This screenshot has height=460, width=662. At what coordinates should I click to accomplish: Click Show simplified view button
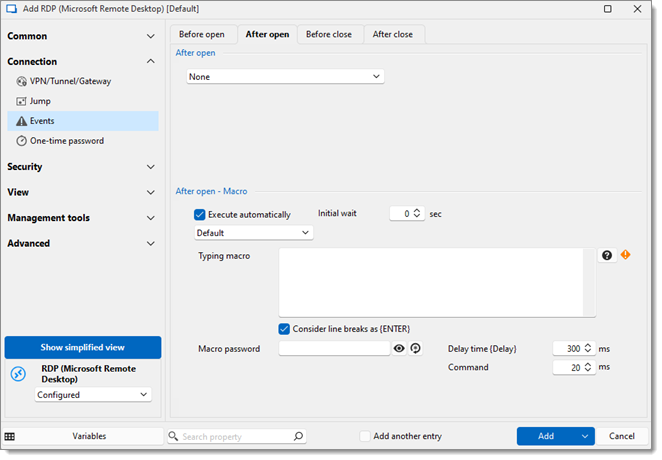[83, 347]
